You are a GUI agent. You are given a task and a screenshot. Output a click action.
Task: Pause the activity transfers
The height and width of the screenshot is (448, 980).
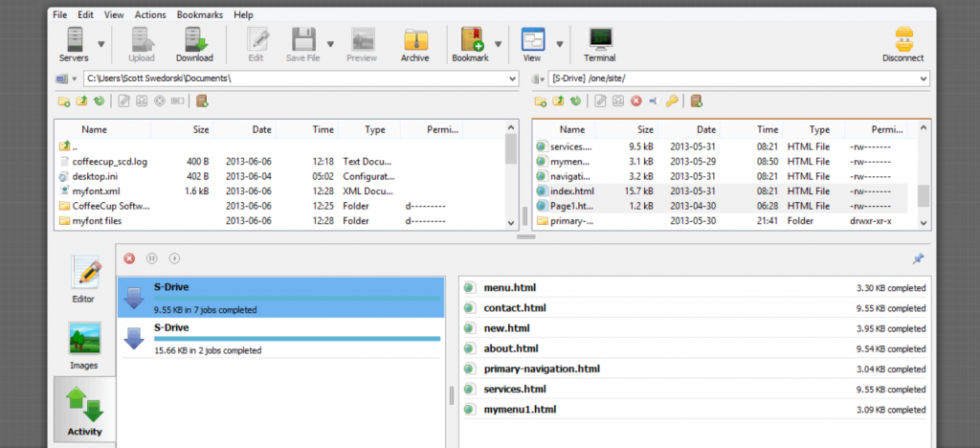click(x=151, y=258)
